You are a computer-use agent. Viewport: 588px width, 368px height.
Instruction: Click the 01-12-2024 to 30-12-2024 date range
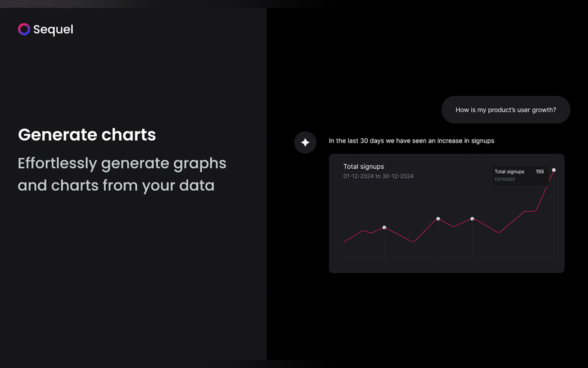click(x=378, y=176)
